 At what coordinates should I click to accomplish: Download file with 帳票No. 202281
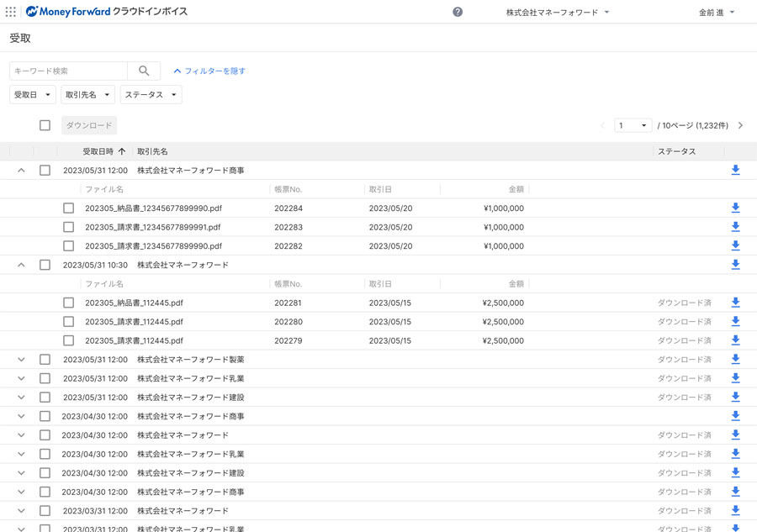pos(736,303)
